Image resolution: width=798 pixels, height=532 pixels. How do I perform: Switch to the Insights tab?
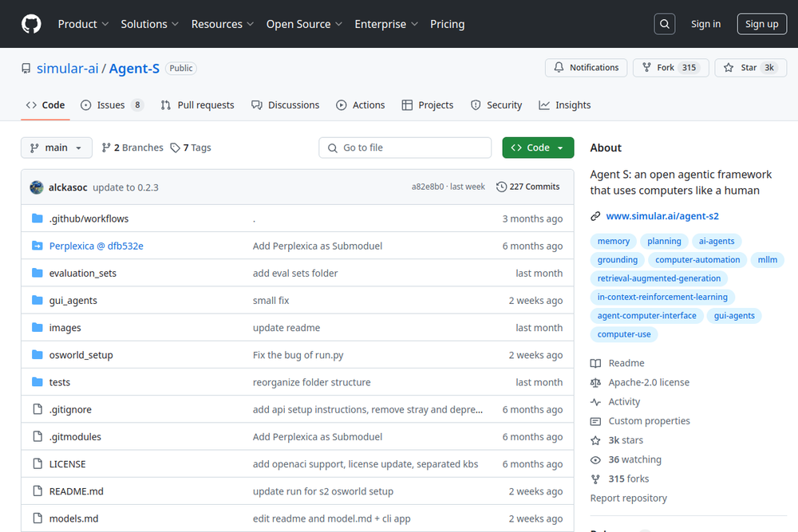click(x=565, y=104)
